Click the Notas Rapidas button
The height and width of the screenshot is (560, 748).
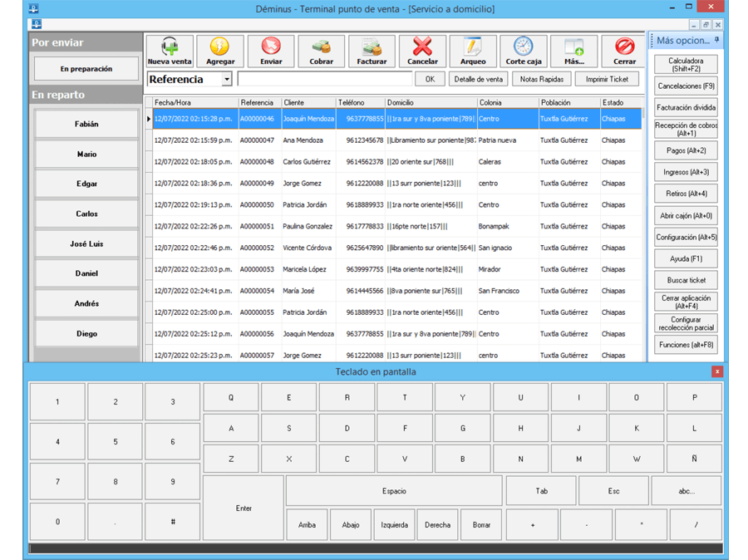click(541, 79)
